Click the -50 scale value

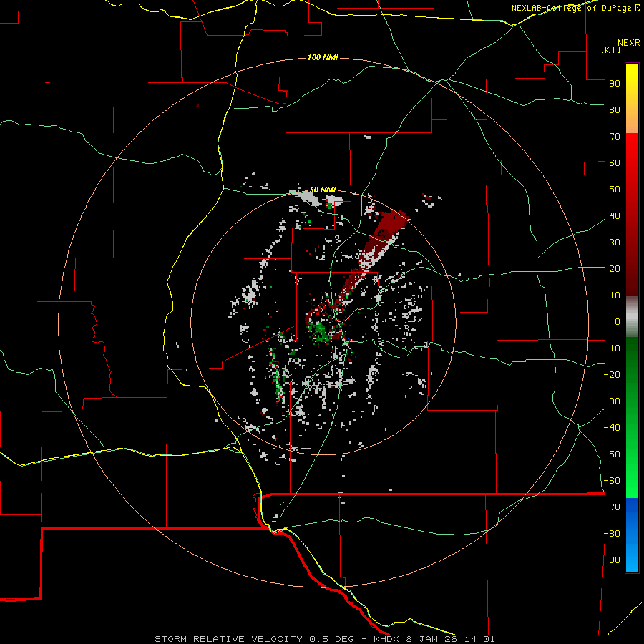click(612, 454)
